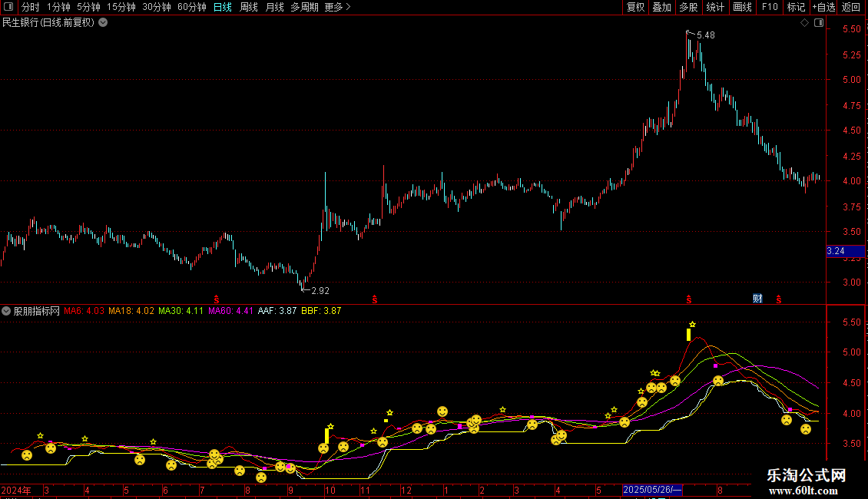Expand the 更多 periods menu

coord(338,7)
